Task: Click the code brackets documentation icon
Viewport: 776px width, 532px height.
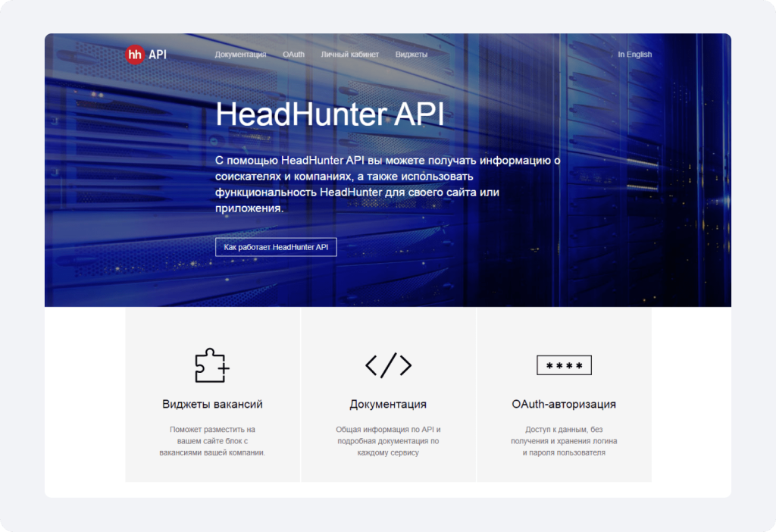Action: pyautogui.click(x=389, y=365)
